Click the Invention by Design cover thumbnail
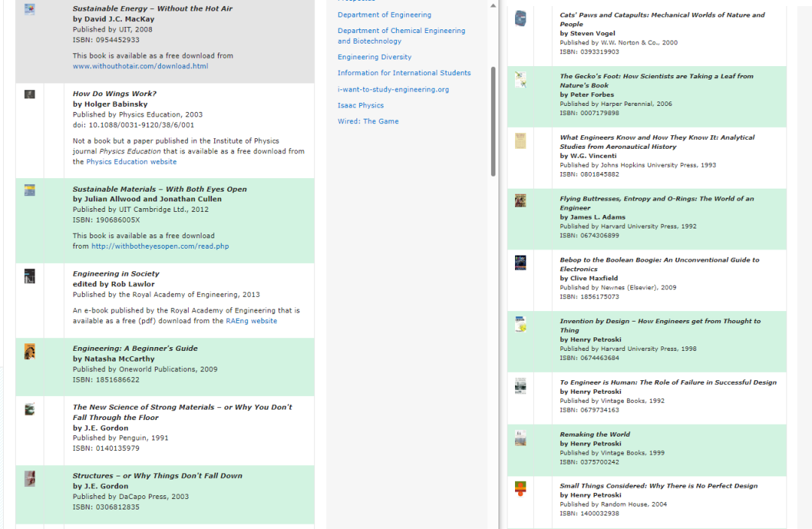 [x=520, y=324]
